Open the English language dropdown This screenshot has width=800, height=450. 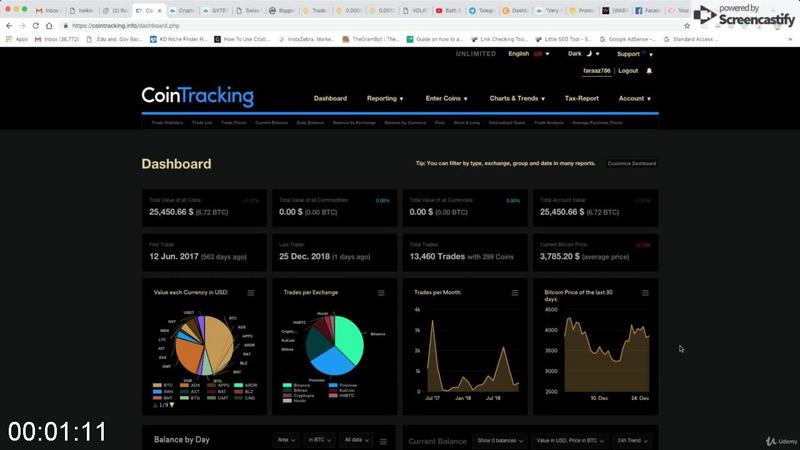(x=529, y=54)
